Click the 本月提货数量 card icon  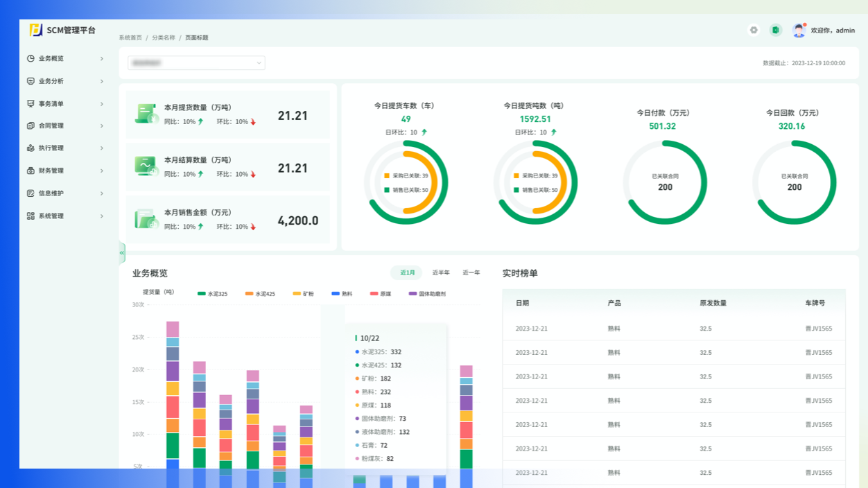[x=146, y=114]
